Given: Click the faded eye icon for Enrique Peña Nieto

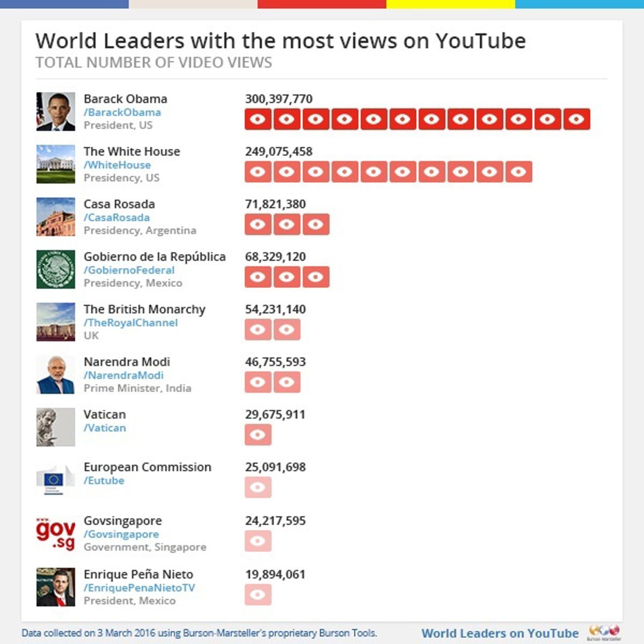Looking at the screenshot, I should coord(258,595).
